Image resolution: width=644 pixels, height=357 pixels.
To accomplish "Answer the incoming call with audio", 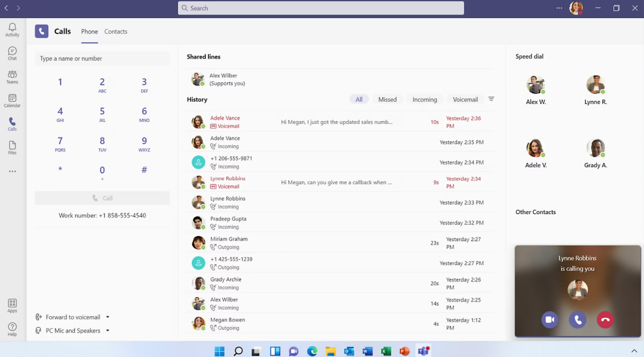I will click(577, 320).
